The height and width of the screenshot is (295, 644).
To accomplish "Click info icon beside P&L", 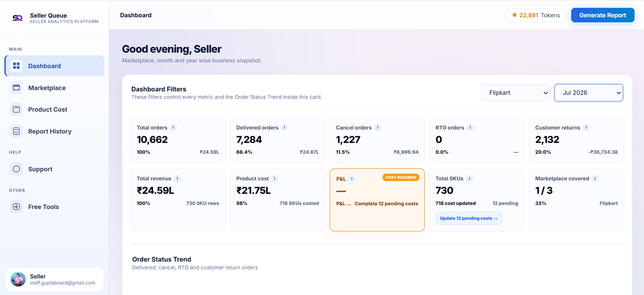I will pos(352,179).
